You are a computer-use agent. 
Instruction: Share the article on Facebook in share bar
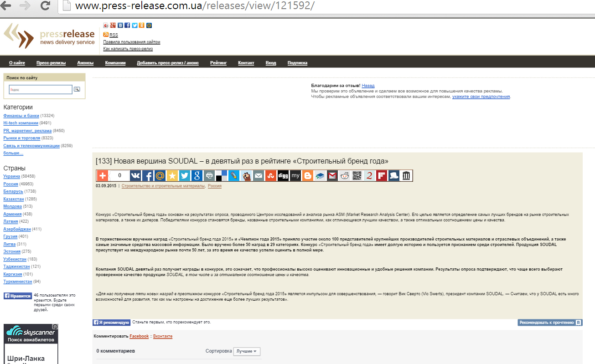(148, 176)
